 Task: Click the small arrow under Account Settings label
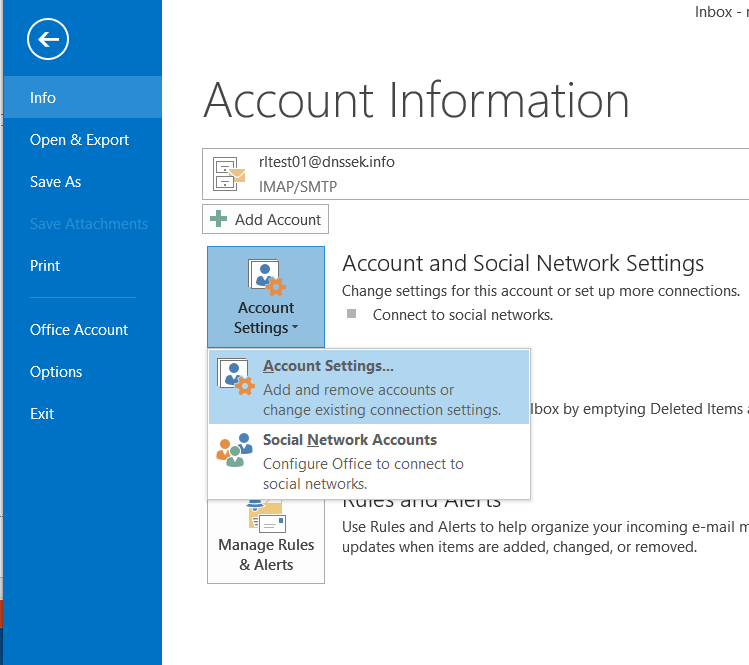tap(295, 329)
